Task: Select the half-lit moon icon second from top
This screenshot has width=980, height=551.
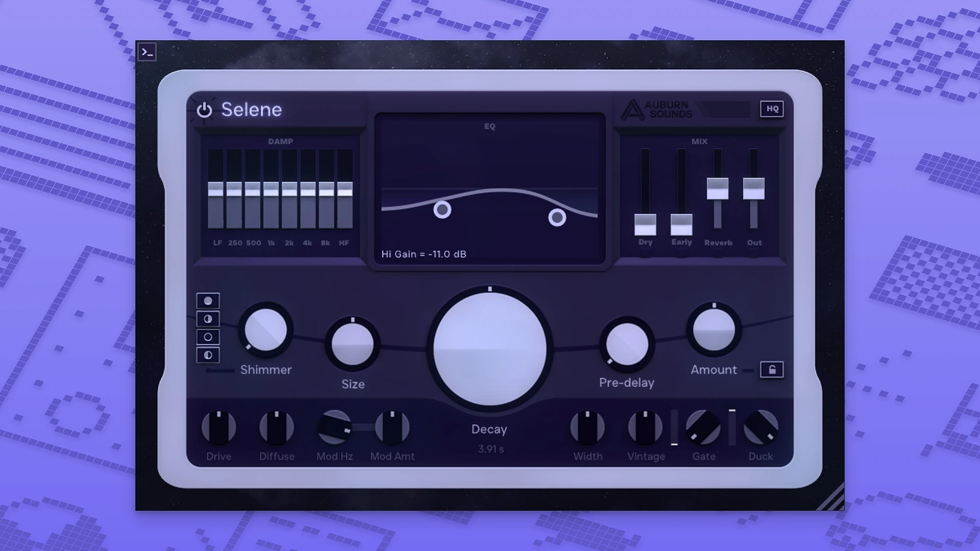Action: point(207,318)
